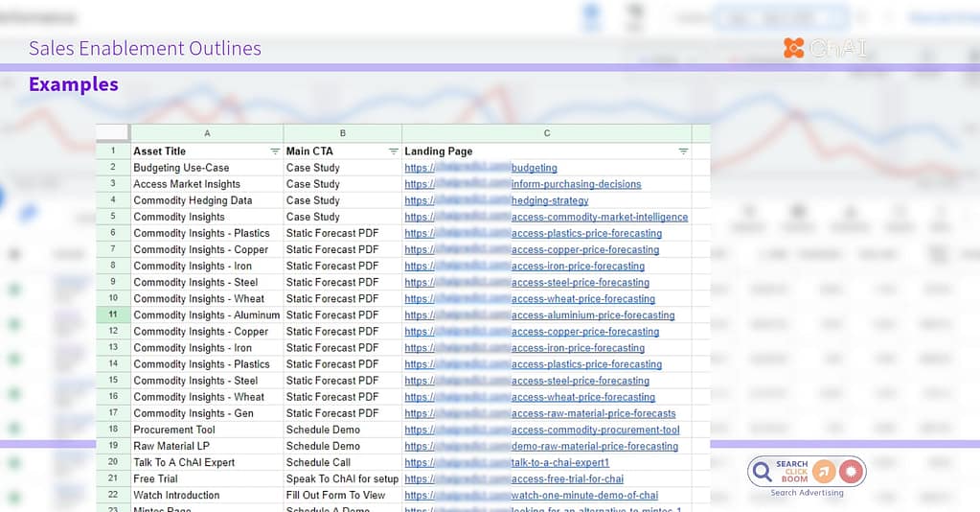Click the ChAI logo icon
980x512 pixels.
(793, 48)
